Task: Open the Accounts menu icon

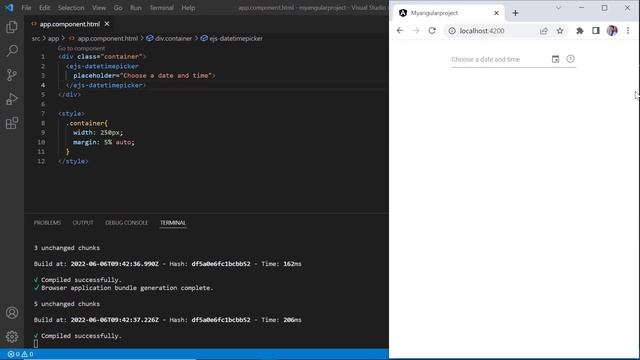Action: pyautogui.click(x=12, y=313)
